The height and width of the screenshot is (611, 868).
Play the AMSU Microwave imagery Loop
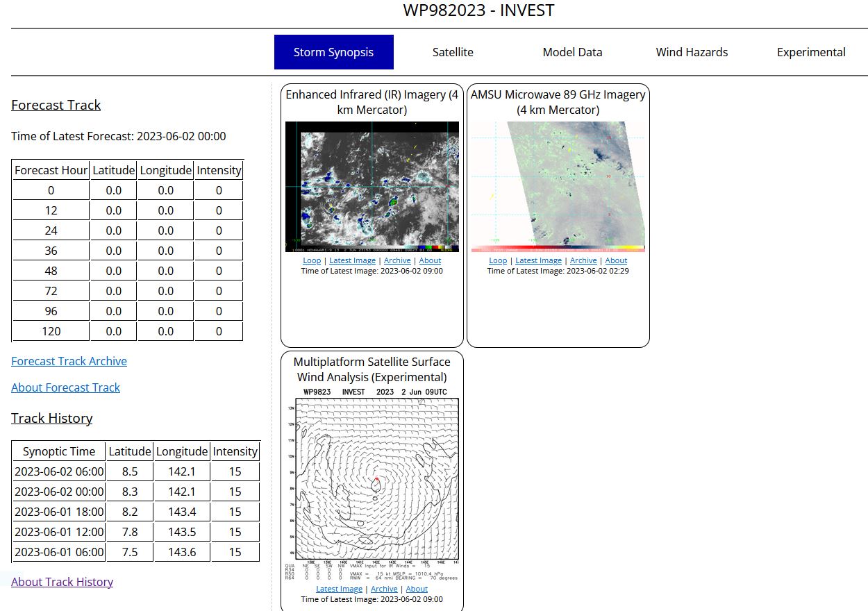498,261
